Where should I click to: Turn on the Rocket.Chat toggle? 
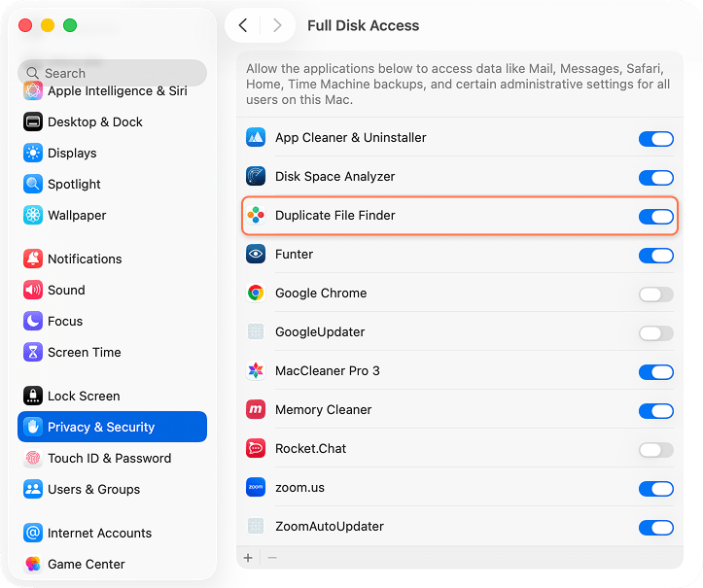click(655, 449)
